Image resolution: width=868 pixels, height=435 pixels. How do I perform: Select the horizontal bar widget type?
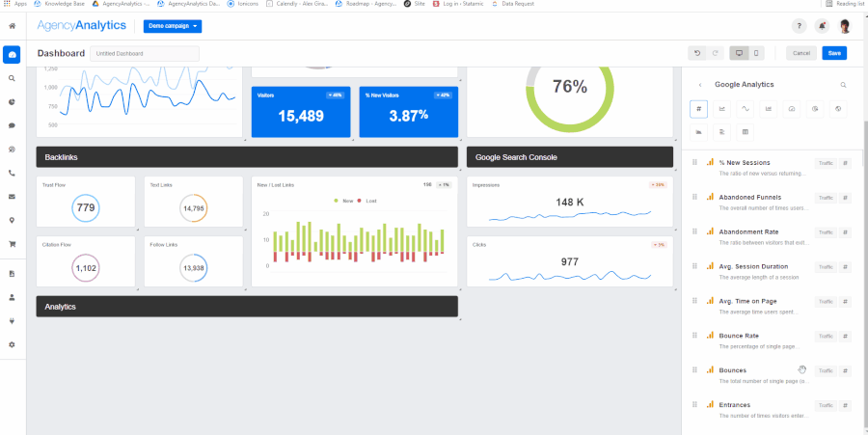point(721,132)
